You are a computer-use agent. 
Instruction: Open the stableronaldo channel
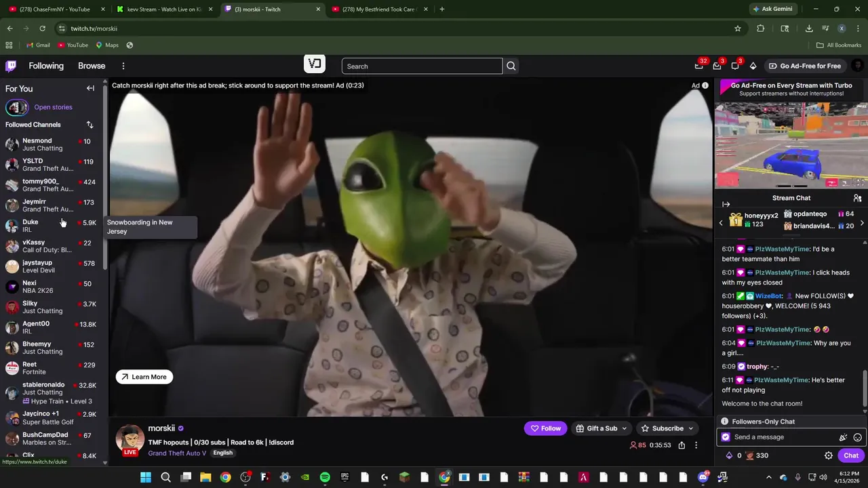(51, 392)
